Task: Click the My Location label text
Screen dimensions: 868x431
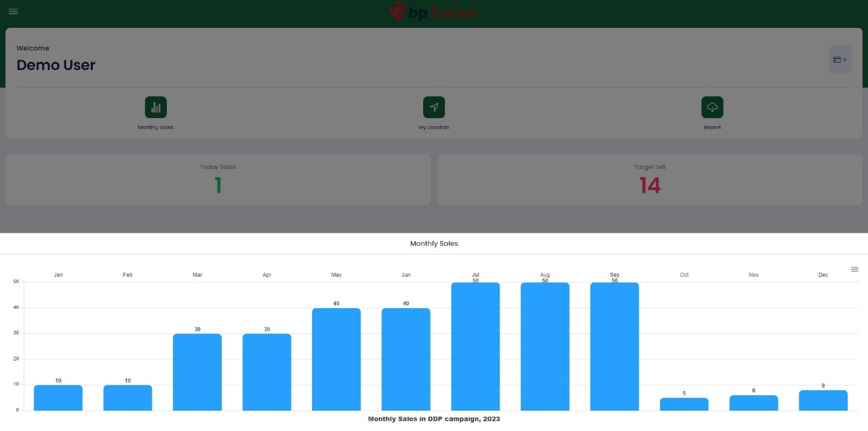Action: click(434, 128)
